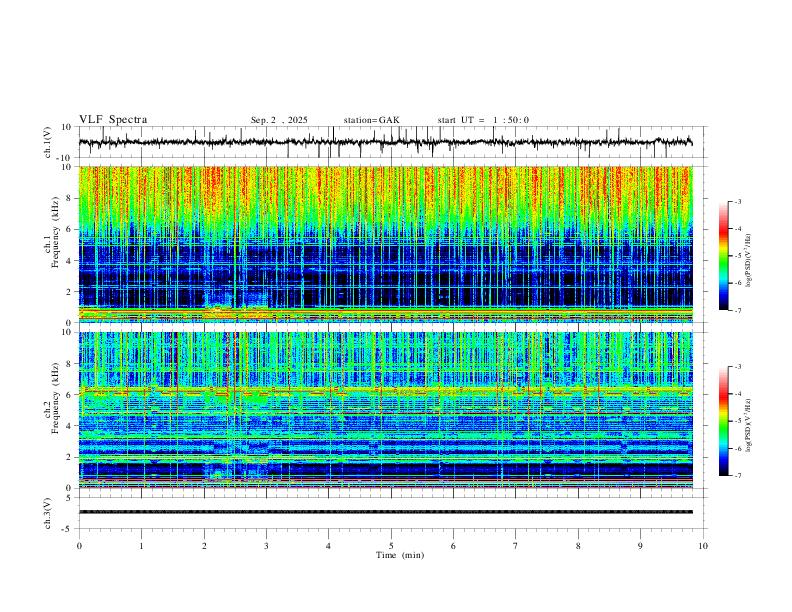Click time axis tick label 2
Viewport: 792px width, 612px height.
click(x=204, y=546)
